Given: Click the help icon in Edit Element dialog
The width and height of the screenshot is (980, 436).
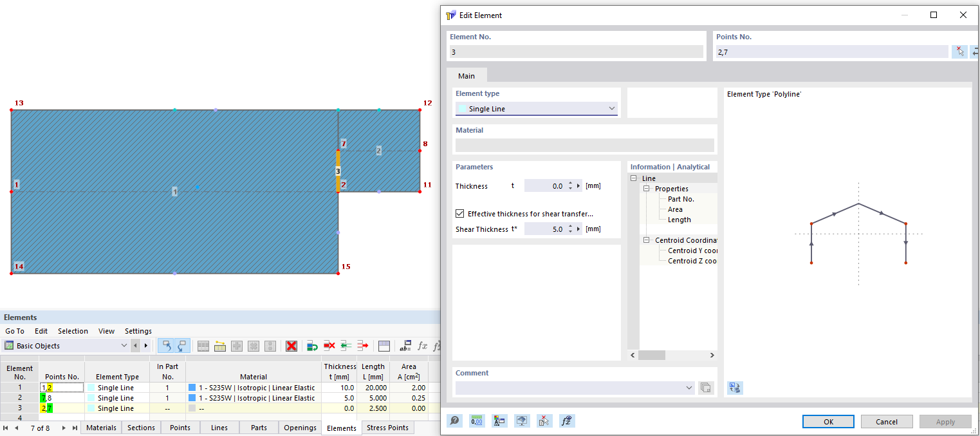Looking at the screenshot, I should [455, 421].
